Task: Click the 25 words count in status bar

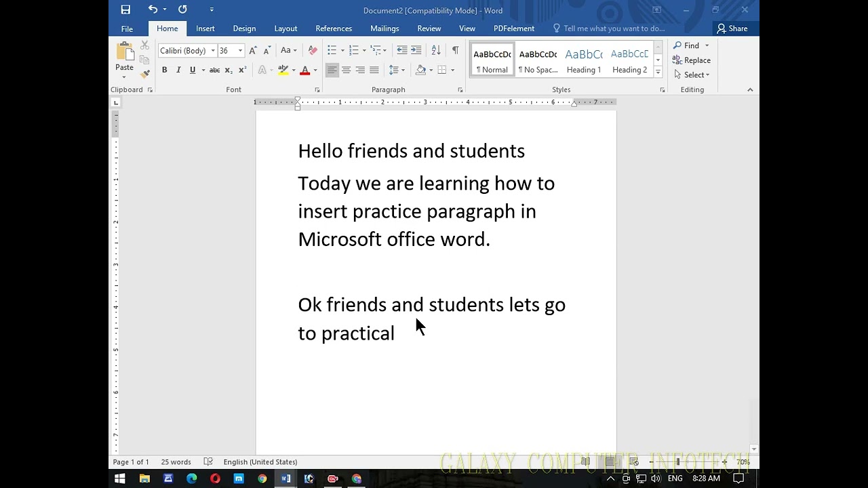Action: pos(176,462)
